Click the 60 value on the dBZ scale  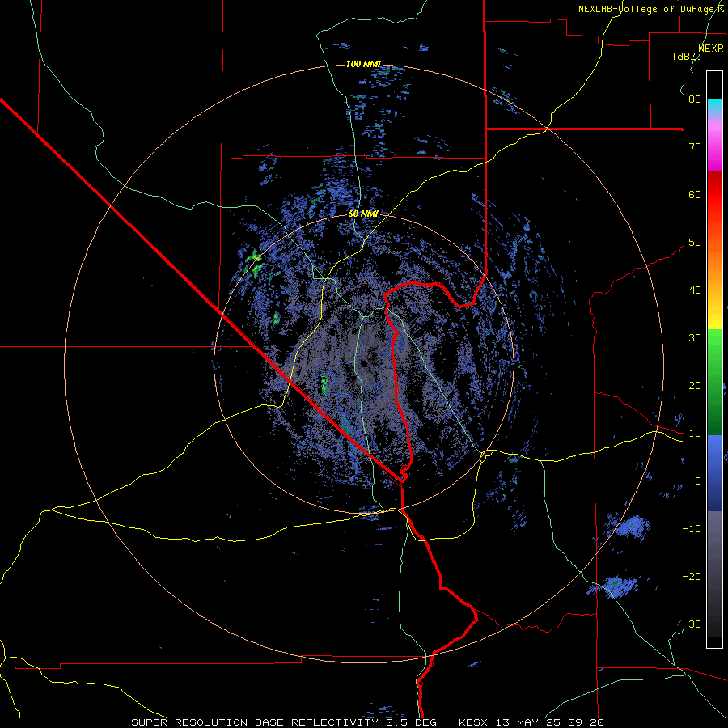(x=695, y=194)
